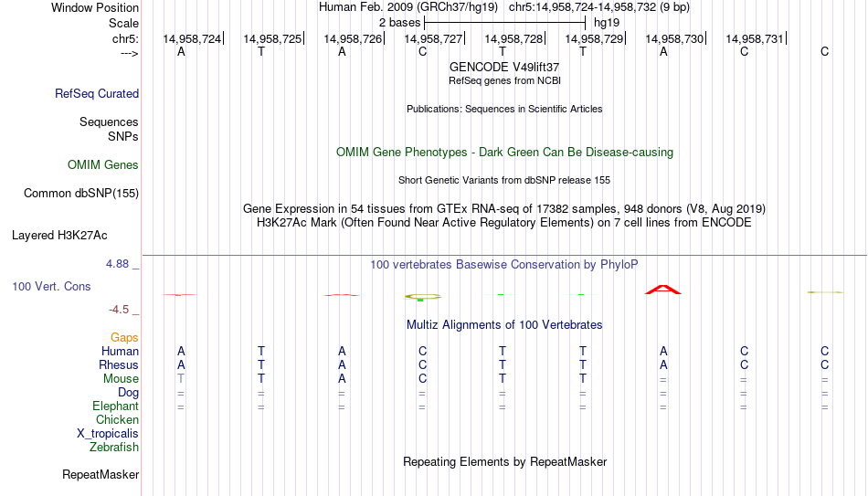Click position label 14,958,726

coord(354,38)
